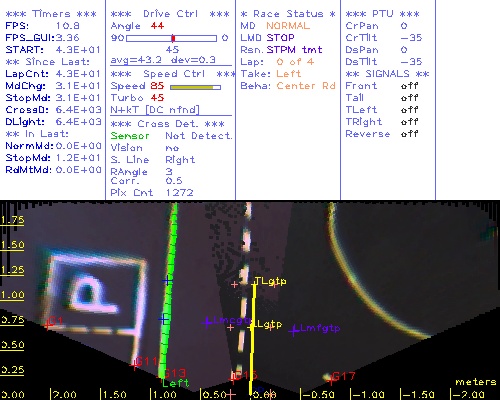Click the yellow Speed progress bar
Viewport: 500px width, 400px height.
coord(195,87)
